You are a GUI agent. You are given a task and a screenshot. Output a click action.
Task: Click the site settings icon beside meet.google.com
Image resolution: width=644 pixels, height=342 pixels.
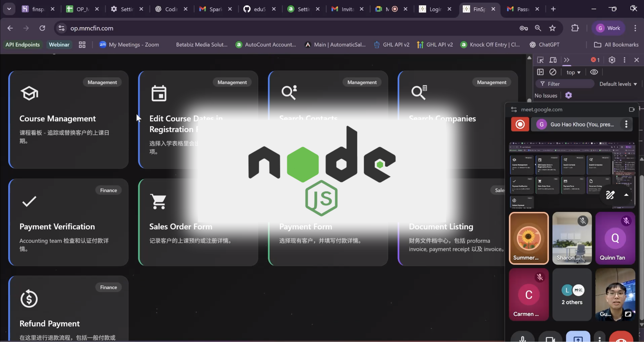[514, 110]
